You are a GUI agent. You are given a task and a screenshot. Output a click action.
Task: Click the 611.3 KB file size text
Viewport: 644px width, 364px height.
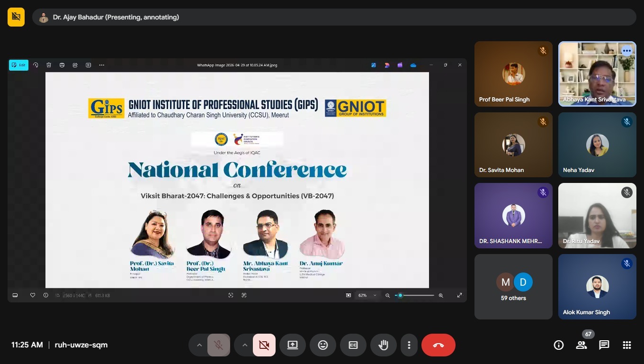click(x=103, y=295)
